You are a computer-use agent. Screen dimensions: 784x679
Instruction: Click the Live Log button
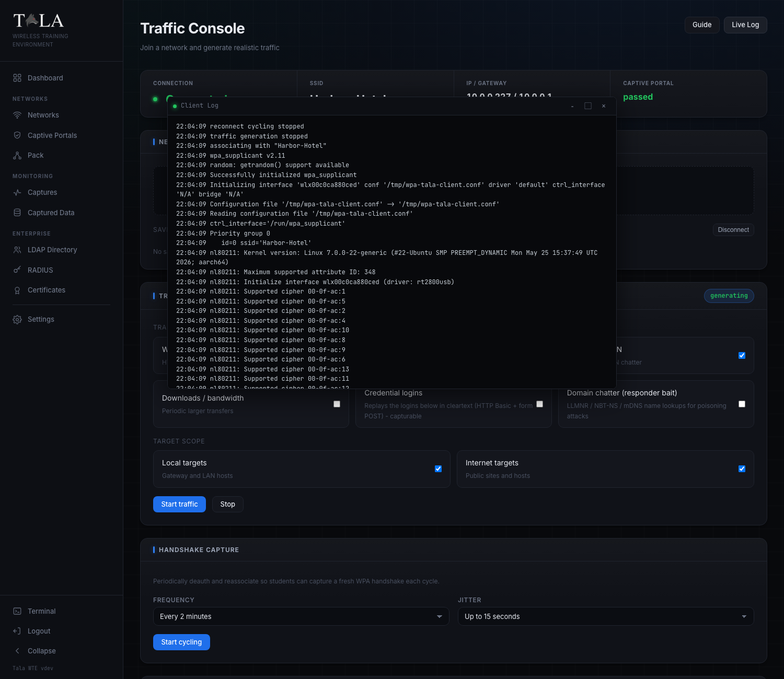pos(745,25)
